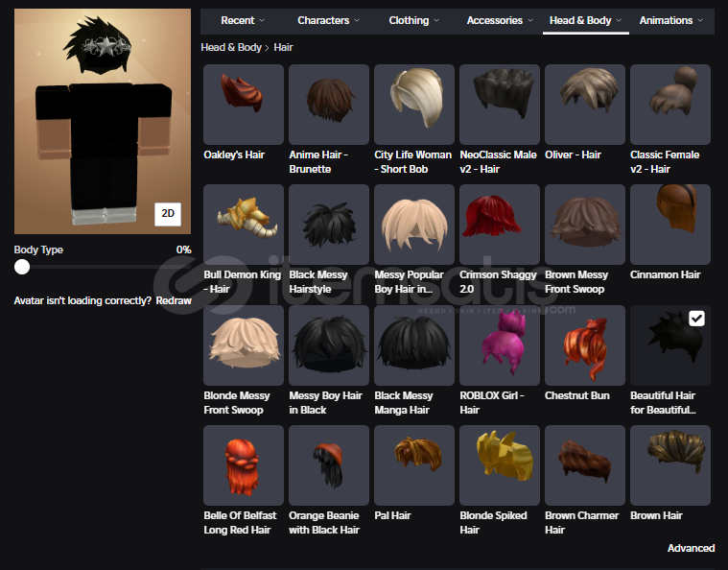Viewport: 728px width, 570px height.
Task: Equip Blonde Messy Front Swoop hair
Action: click(x=244, y=345)
